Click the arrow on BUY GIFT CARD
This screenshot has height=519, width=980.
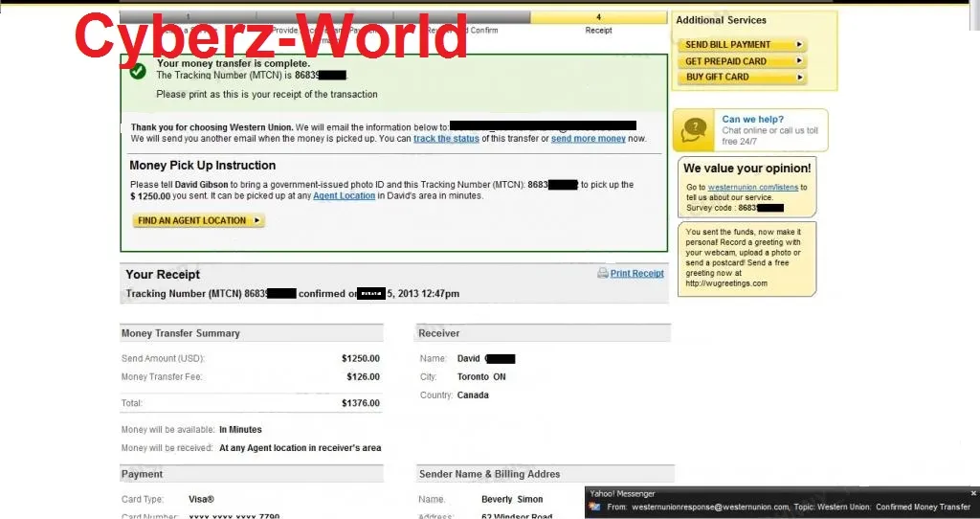click(x=799, y=77)
